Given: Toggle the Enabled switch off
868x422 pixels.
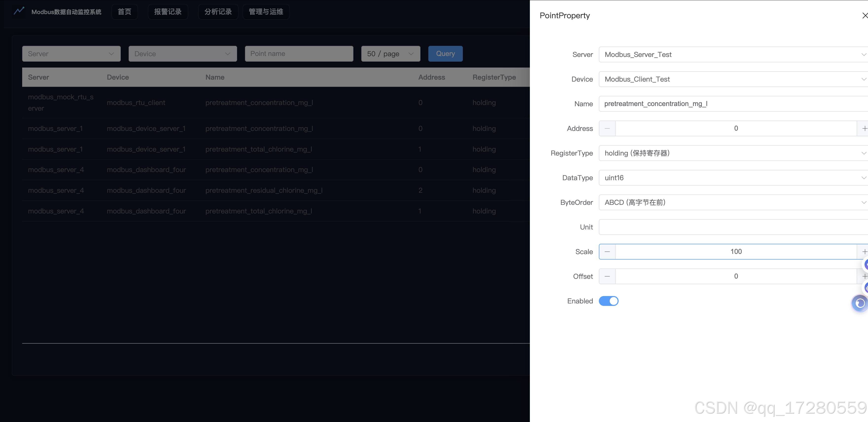Looking at the screenshot, I should pos(608,301).
